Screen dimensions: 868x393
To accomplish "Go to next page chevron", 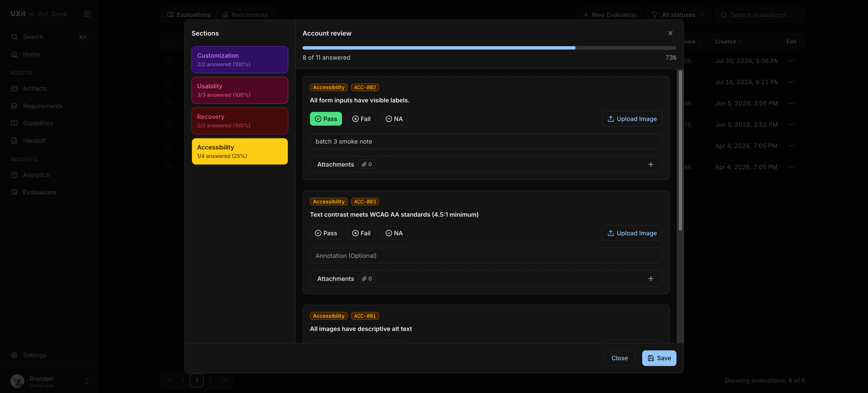I will click(211, 380).
